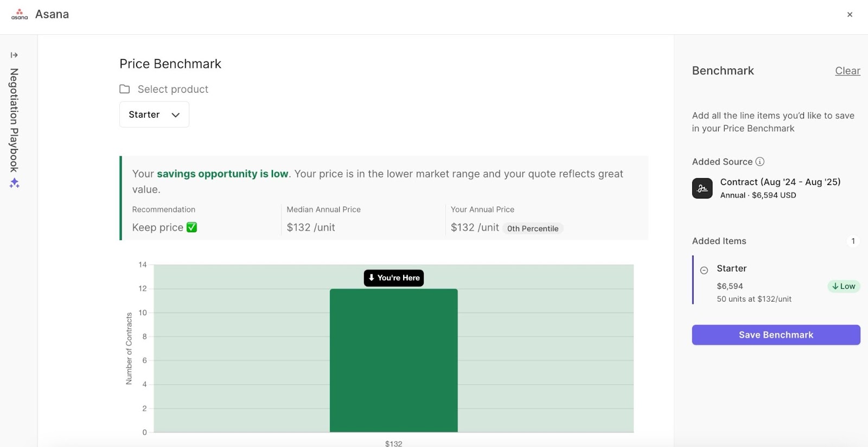868x447 pixels.
Task: Click the 50 units at $132/unit text
Action: [754, 299]
